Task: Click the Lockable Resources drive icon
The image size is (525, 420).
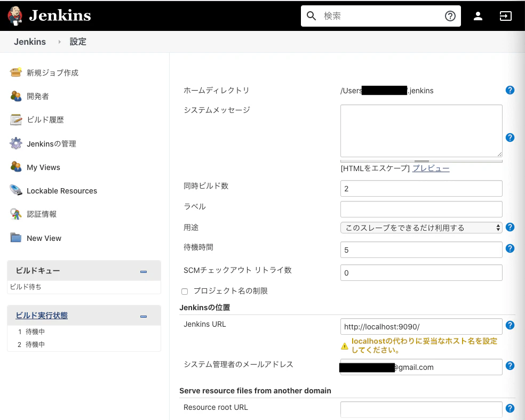Action: tap(15, 190)
